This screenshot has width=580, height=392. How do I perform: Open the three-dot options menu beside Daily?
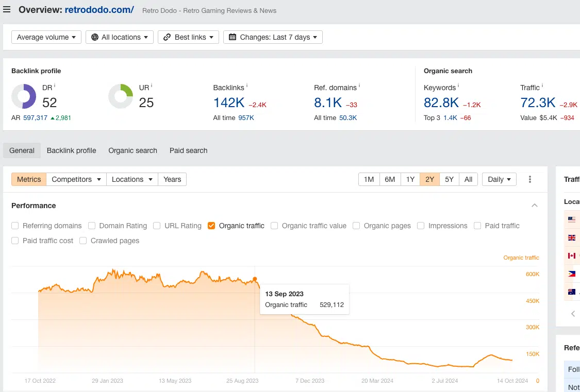529,179
